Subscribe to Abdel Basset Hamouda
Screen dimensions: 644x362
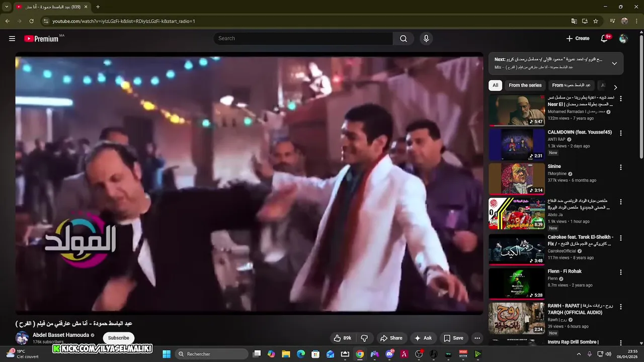119,338
